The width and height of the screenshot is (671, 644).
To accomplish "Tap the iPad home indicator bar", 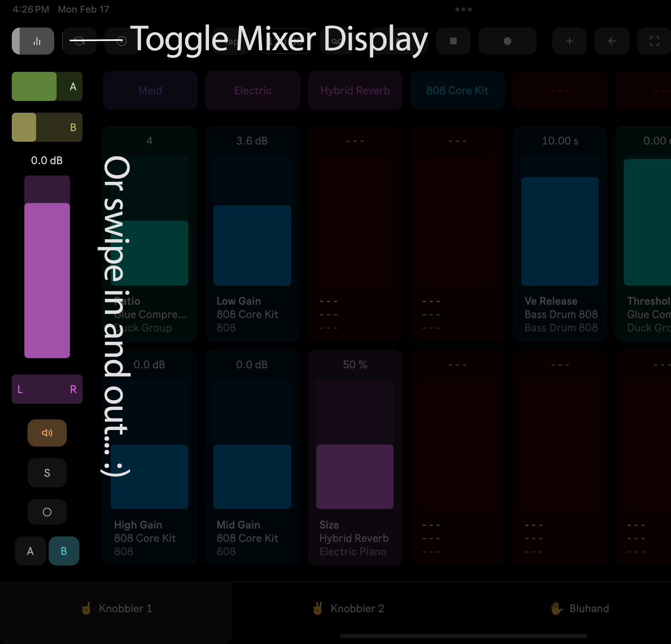I will click(464, 636).
